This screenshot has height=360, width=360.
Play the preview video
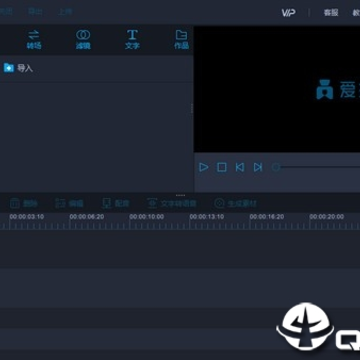[x=203, y=167]
